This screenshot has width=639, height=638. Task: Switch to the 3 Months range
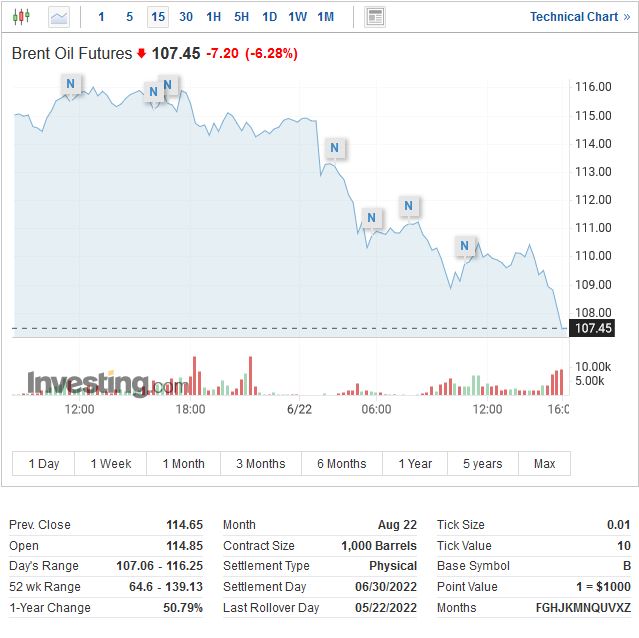coord(260,463)
